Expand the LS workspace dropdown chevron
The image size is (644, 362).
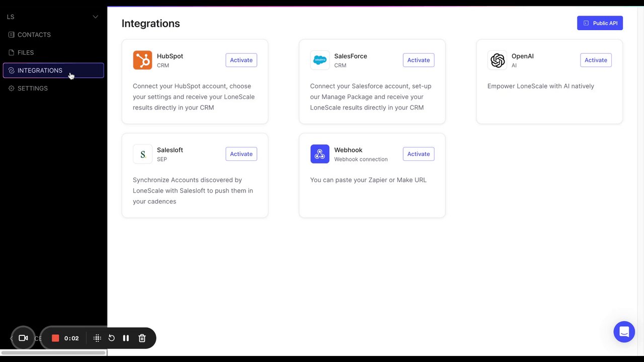pos(95,17)
